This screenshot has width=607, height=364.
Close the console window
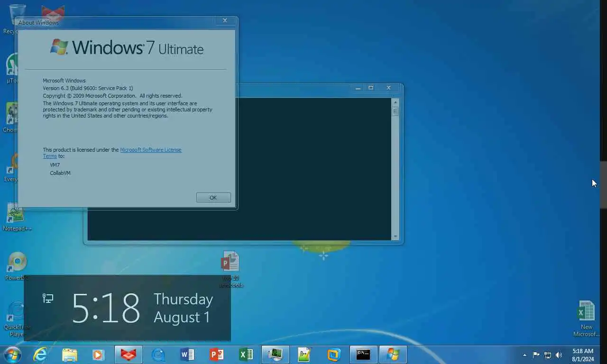tap(388, 88)
